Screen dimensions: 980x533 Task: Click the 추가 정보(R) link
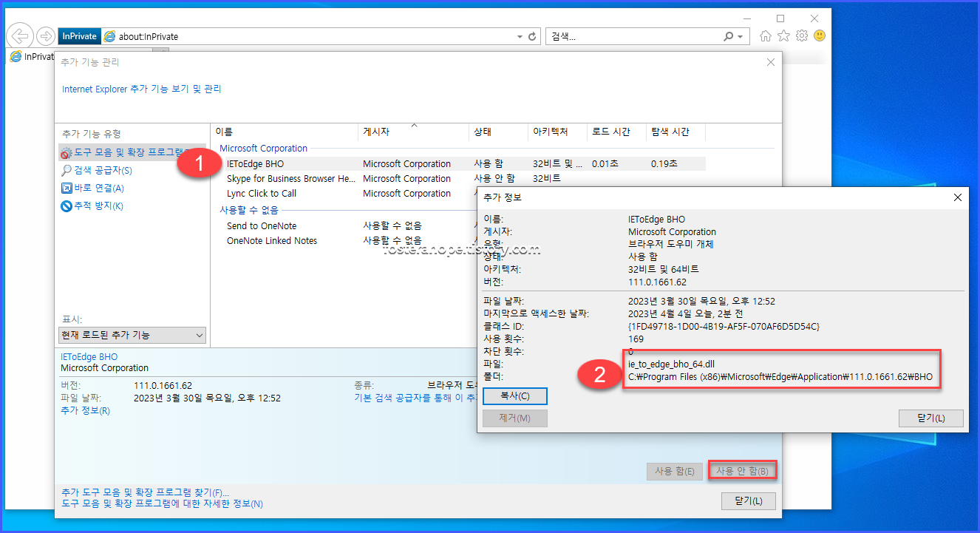tap(85, 410)
